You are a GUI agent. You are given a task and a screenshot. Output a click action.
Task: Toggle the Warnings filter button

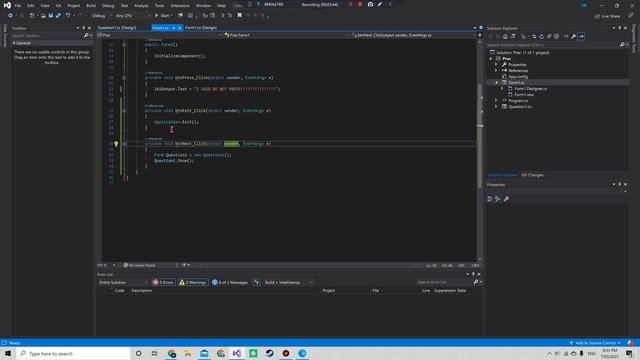(x=193, y=282)
